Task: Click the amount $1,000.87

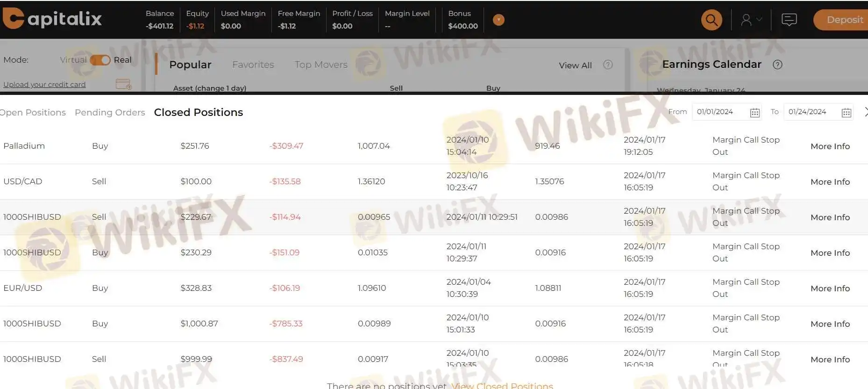Action: point(199,324)
